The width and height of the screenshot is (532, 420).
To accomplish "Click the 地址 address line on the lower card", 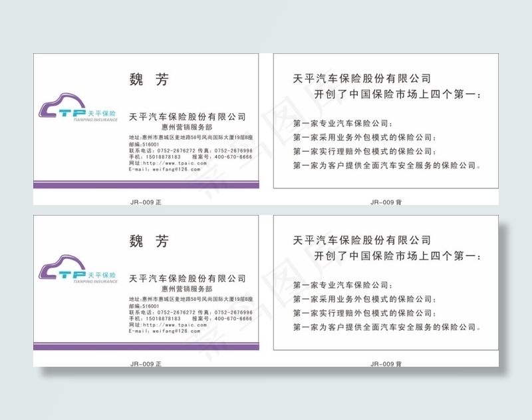I will 191,299.
